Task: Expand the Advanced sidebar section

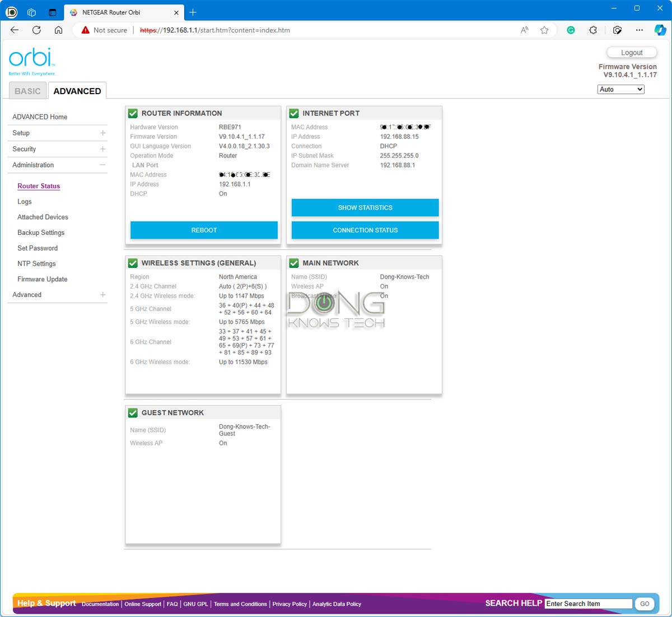Action: (102, 295)
